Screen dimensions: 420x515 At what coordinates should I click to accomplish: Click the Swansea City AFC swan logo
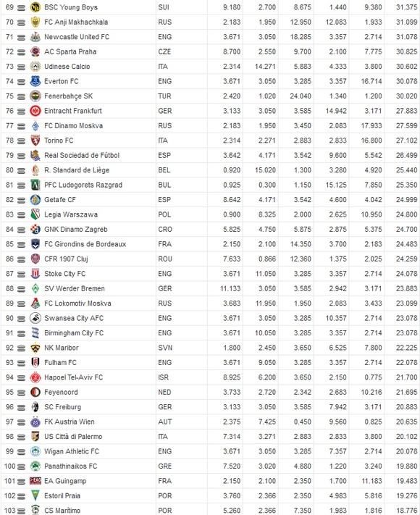click(x=35, y=318)
